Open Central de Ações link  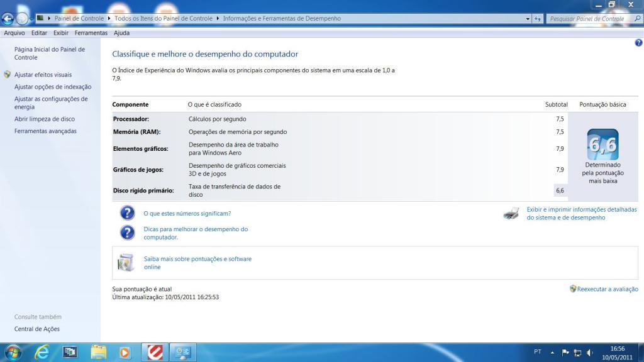[37, 329]
